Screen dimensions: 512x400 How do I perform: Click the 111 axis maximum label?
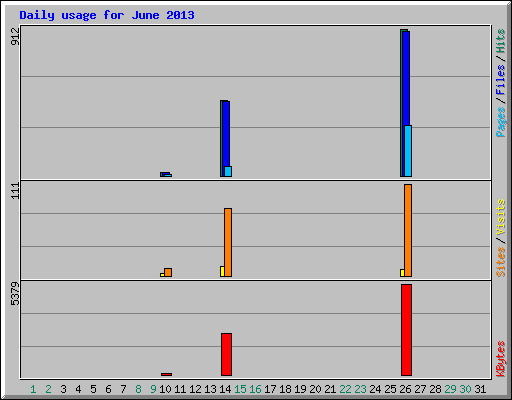pyautogui.click(x=15, y=191)
